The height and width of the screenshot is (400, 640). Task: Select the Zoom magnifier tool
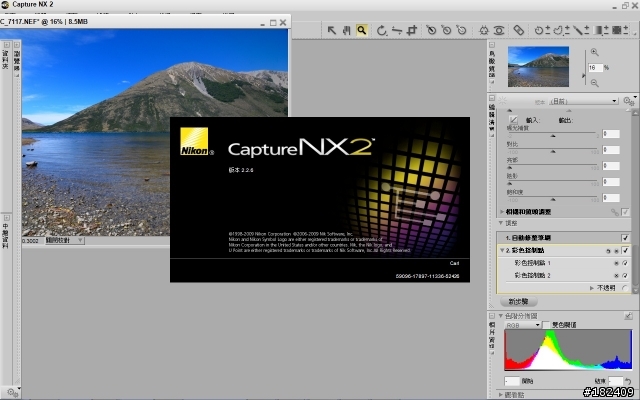click(362, 30)
